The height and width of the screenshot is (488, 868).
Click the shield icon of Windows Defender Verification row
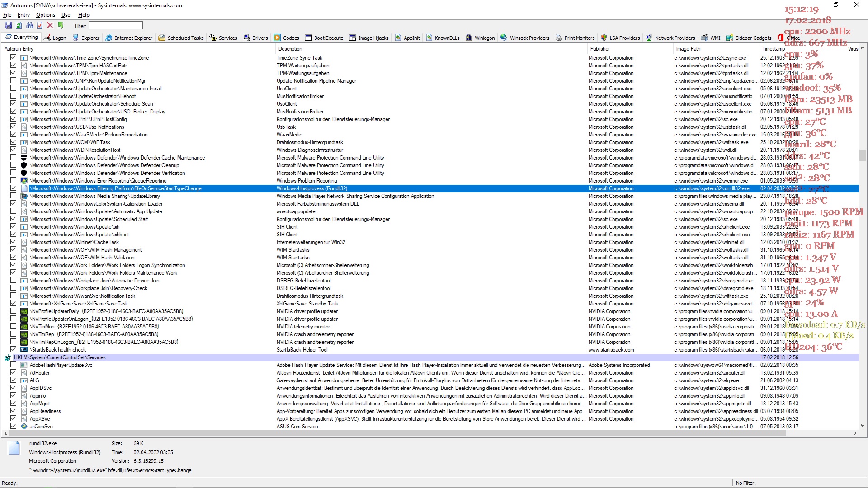24,173
